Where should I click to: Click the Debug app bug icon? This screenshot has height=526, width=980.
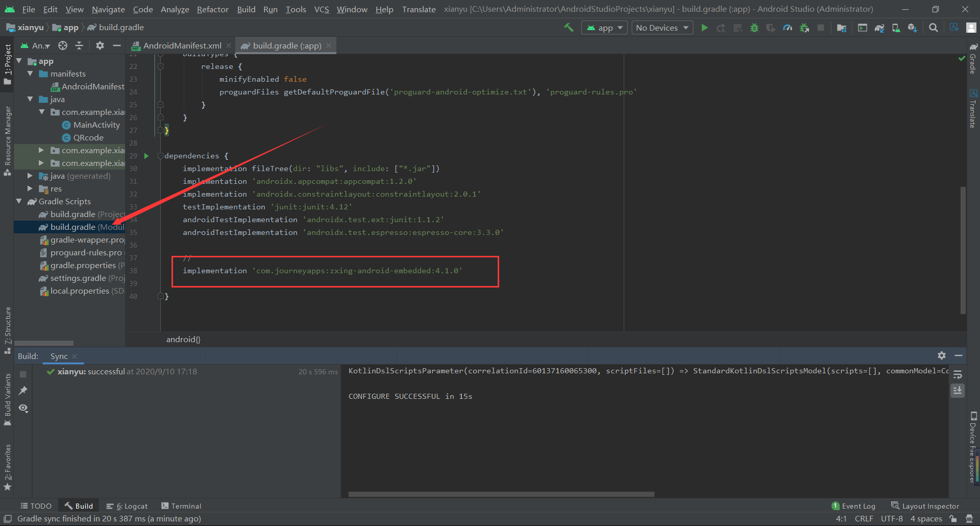pyautogui.click(x=754, y=28)
